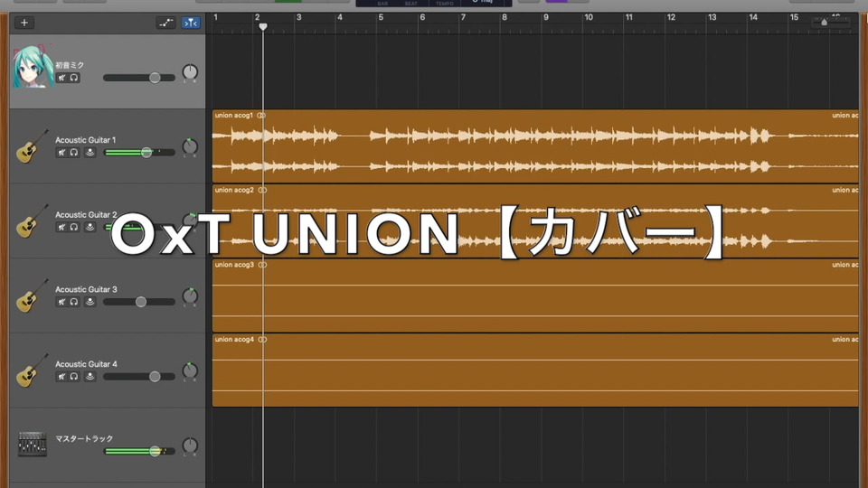Select the マスタートラック track name
The width and height of the screenshot is (868, 488).
83,439
